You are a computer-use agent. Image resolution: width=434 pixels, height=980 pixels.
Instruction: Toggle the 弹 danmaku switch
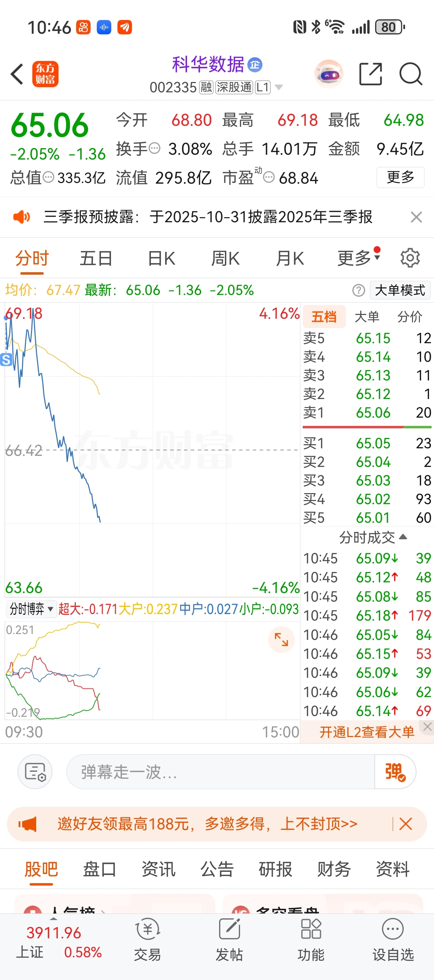[x=395, y=772]
